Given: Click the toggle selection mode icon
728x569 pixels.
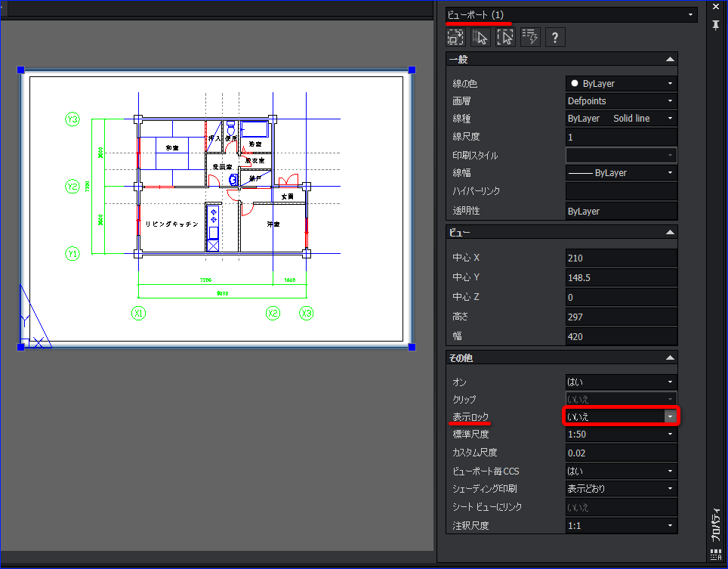Looking at the screenshot, I should tap(455, 37).
